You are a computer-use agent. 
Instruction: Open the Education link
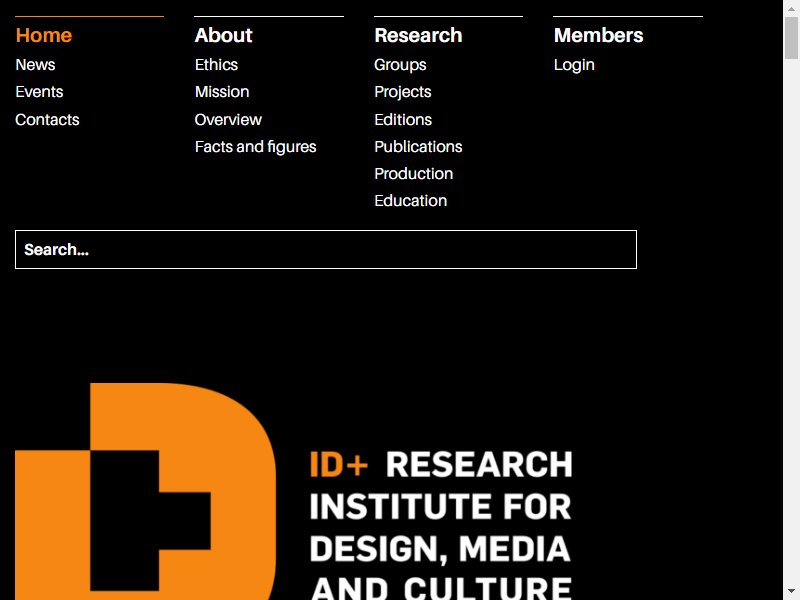411,201
